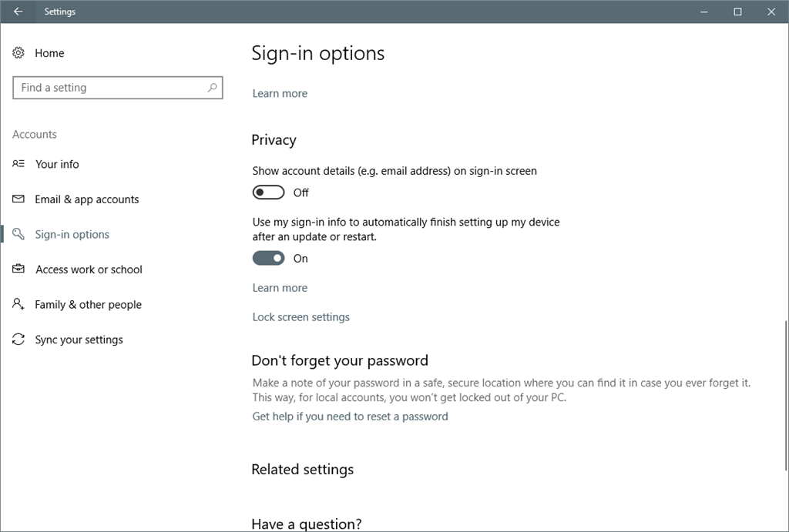Close the Settings window

(771, 12)
